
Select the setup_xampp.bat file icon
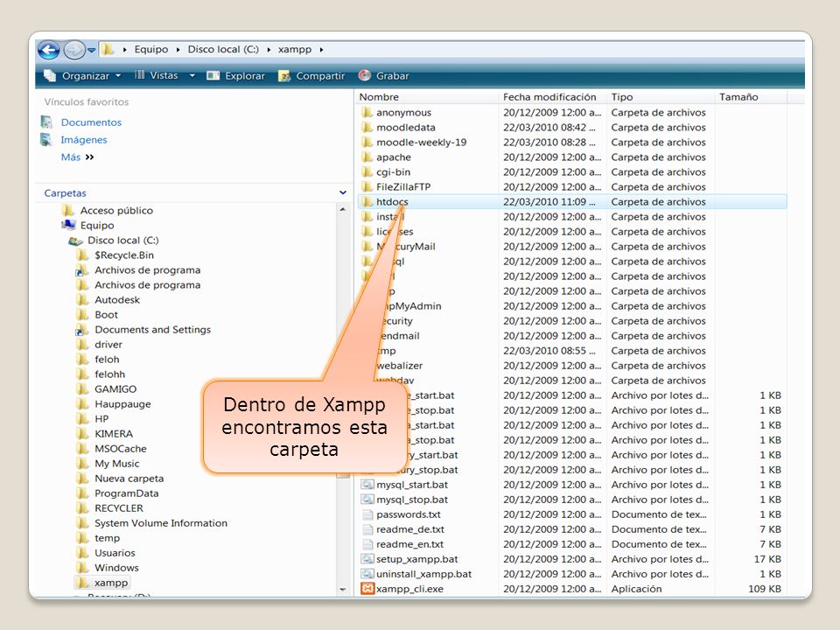(x=367, y=559)
